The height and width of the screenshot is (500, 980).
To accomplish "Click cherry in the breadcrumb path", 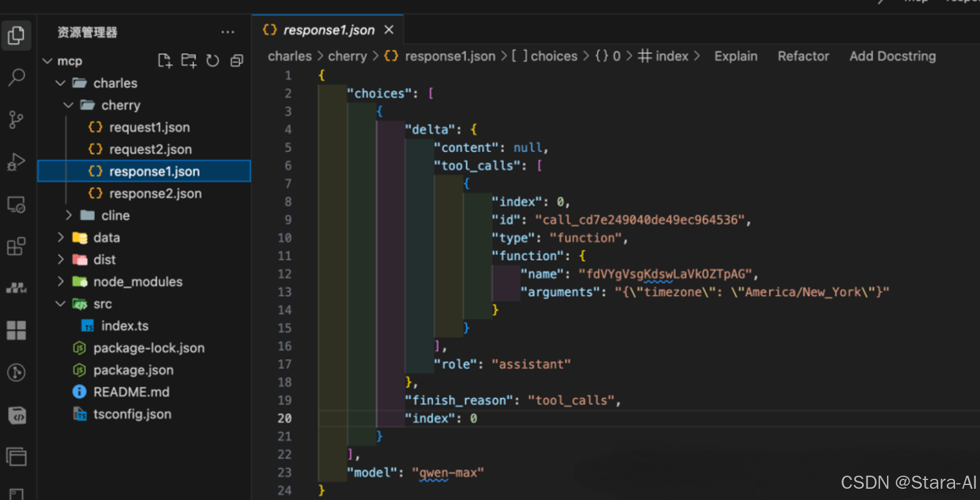I will 347,56.
